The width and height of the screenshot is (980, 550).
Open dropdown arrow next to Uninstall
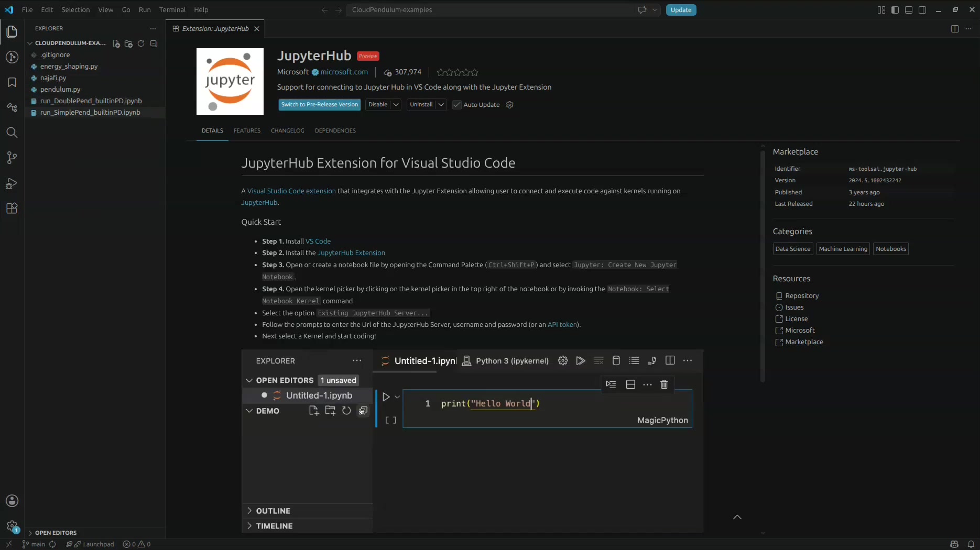(x=441, y=105)
